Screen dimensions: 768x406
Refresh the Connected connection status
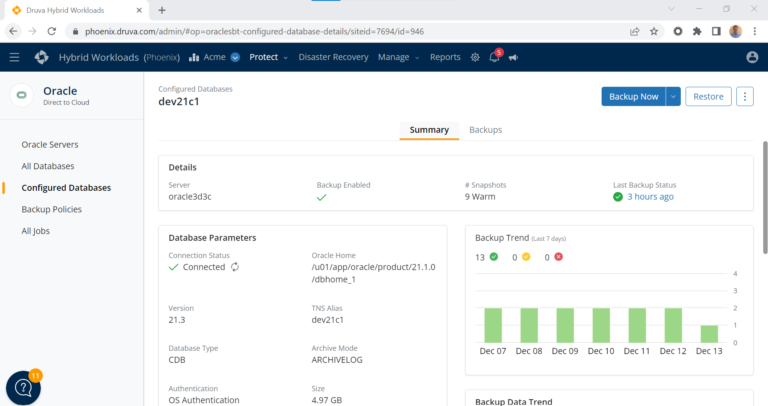click(236, 267)
